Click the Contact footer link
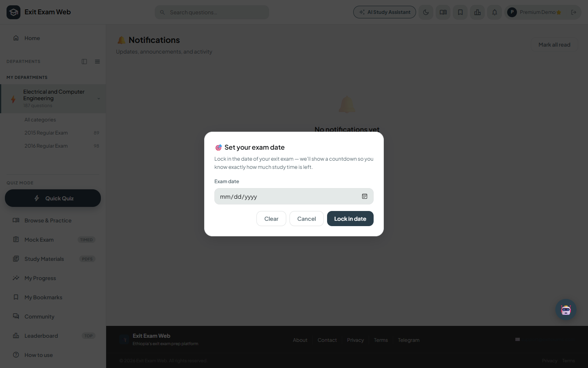 point(327,340)
